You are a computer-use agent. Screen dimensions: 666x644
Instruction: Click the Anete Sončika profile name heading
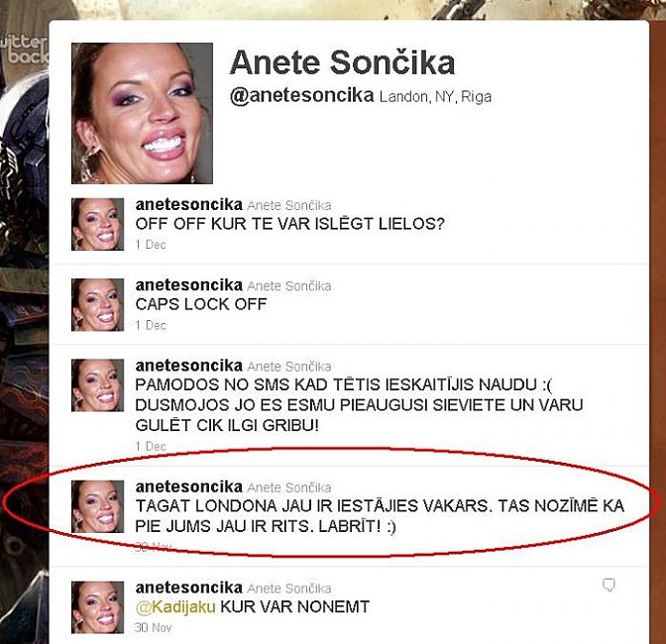tap(342, 62)
